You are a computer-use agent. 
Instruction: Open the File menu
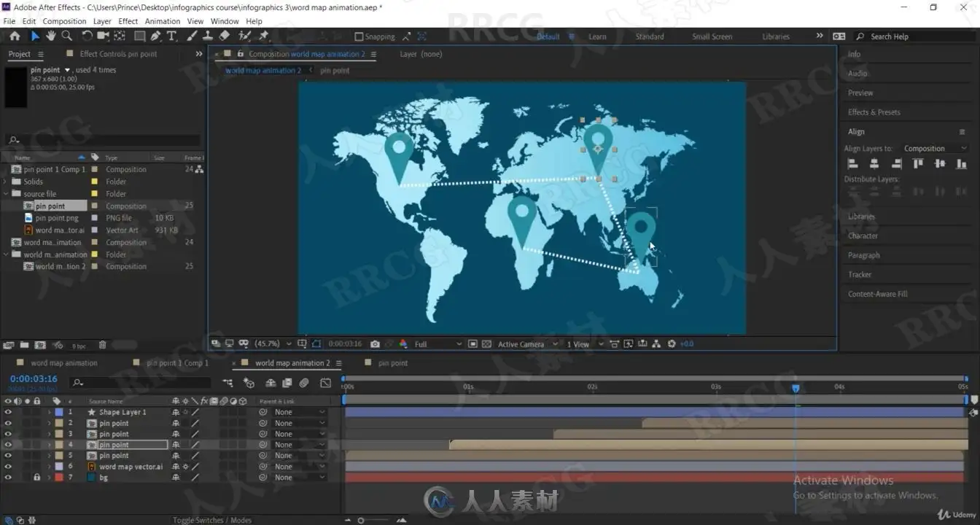pos(9,21)
